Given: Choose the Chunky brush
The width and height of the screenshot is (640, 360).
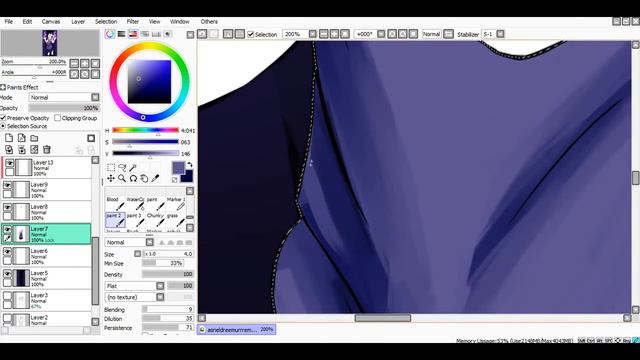Looking at the screenshot, I should coord(156,220).
